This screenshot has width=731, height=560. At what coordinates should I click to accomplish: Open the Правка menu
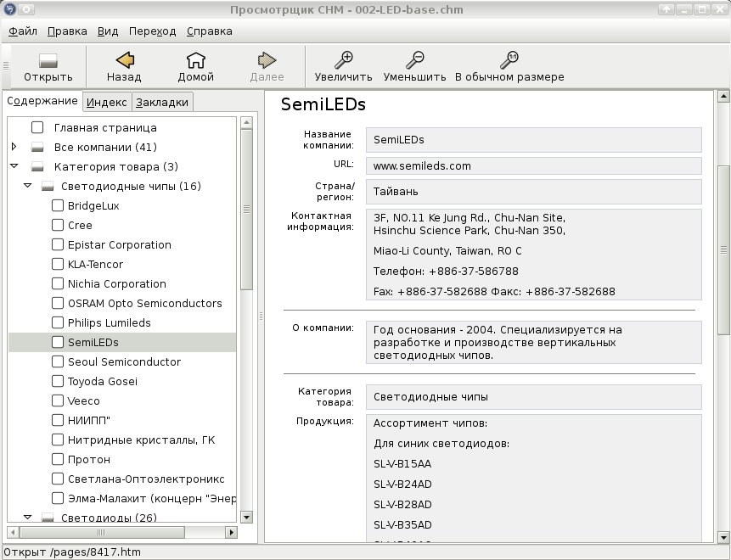pos(67,31)
